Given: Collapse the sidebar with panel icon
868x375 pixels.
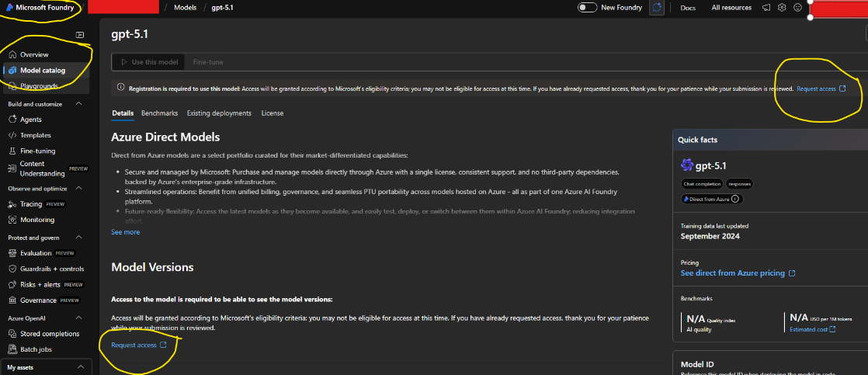Looking at the screenshot, I should [x=80, y=35].
